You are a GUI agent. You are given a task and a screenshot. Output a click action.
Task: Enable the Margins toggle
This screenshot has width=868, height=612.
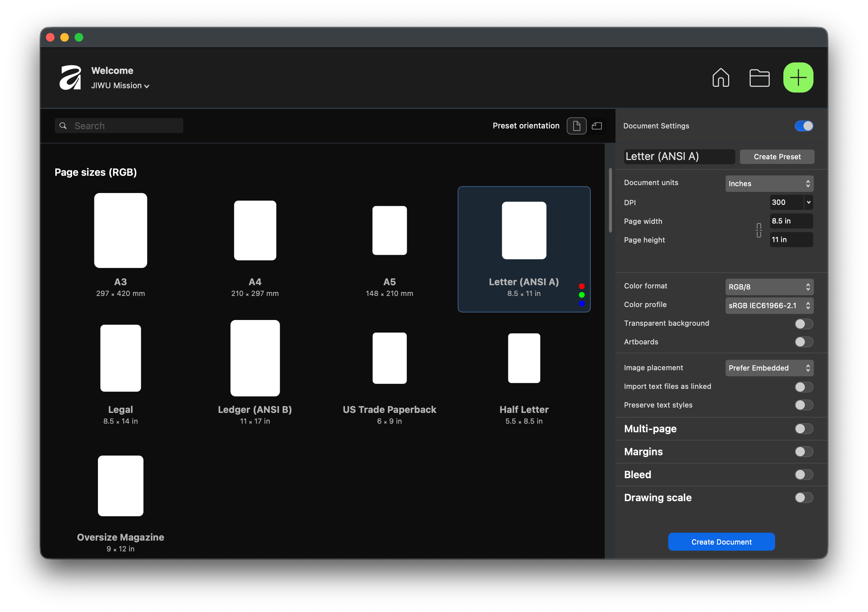coord(803,452)
